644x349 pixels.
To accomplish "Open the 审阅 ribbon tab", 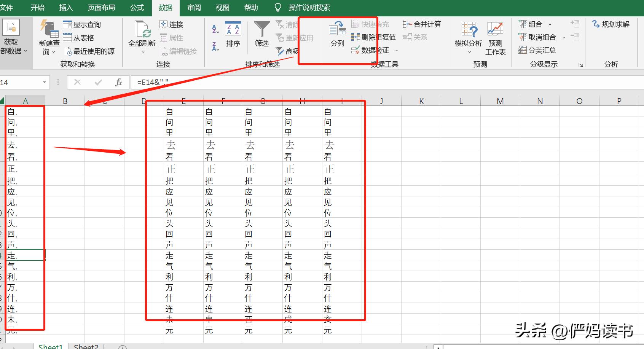I will (x=194, y=8).
